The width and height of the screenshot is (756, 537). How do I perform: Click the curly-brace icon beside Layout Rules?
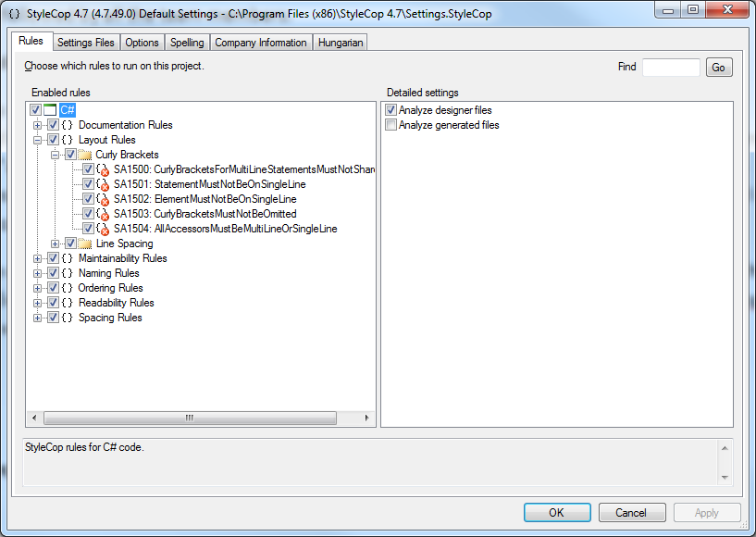pos(67,140)
